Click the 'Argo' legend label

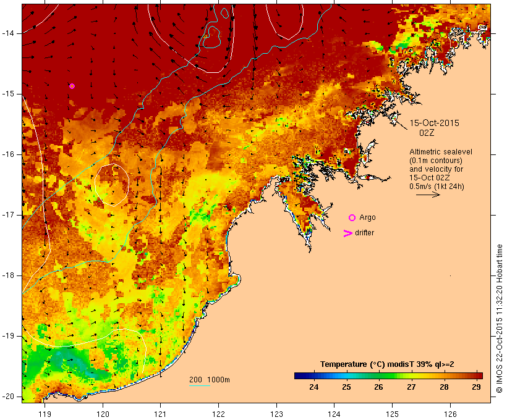click(x=368, y=217)
